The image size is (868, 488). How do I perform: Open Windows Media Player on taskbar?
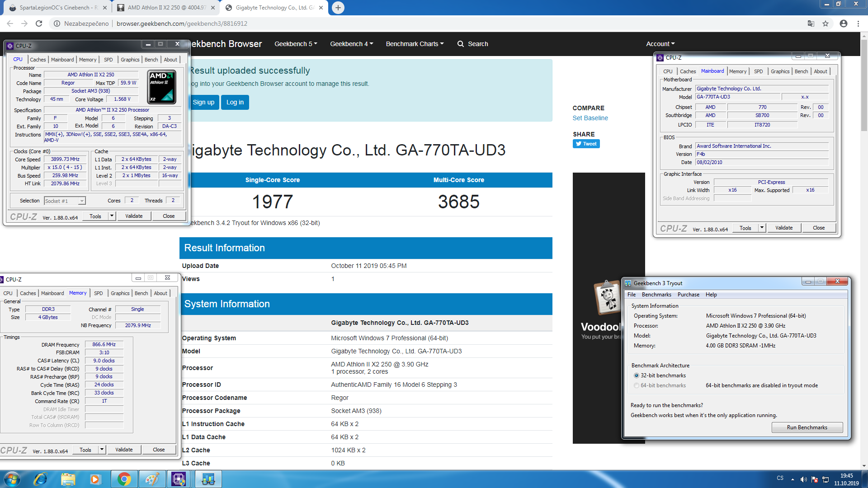pyautogui.click(x=95, y=479)
